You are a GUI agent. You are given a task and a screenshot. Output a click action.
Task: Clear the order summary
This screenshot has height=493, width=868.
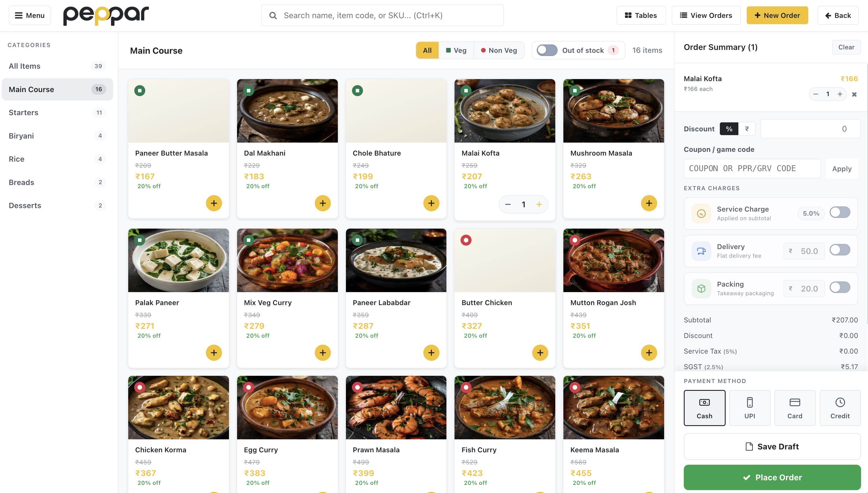click(846, 47)
